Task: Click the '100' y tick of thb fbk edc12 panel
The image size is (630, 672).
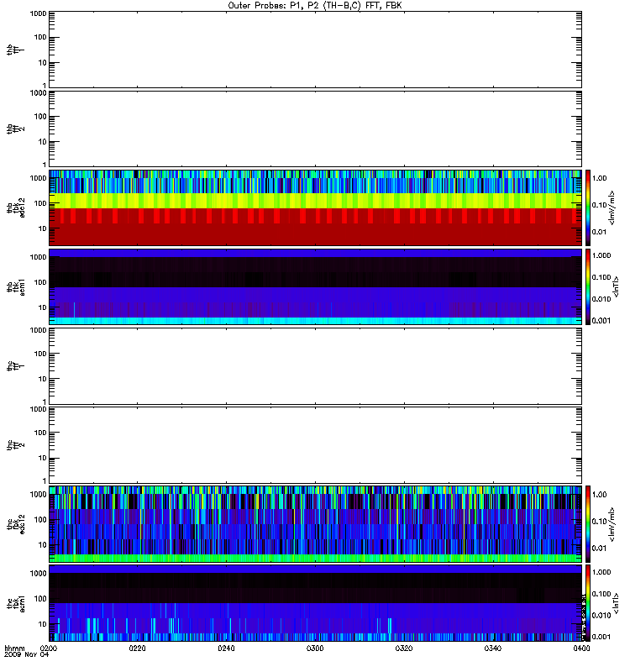Action: [40, 203]
